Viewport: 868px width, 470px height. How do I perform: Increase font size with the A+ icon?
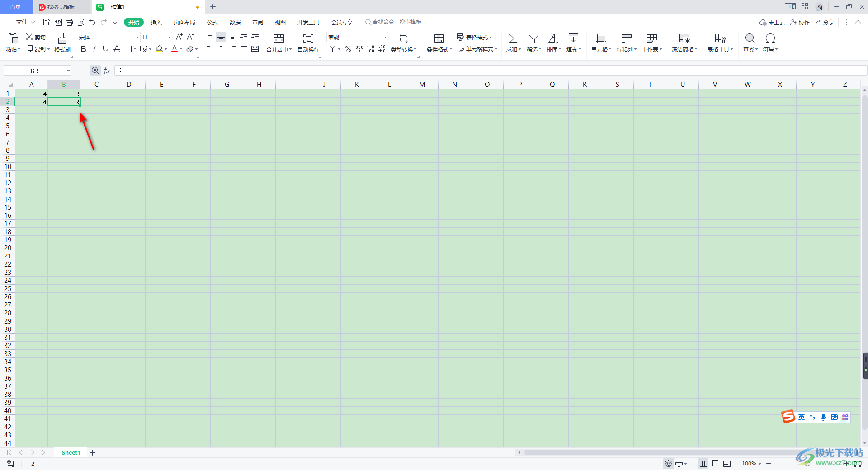179,37
